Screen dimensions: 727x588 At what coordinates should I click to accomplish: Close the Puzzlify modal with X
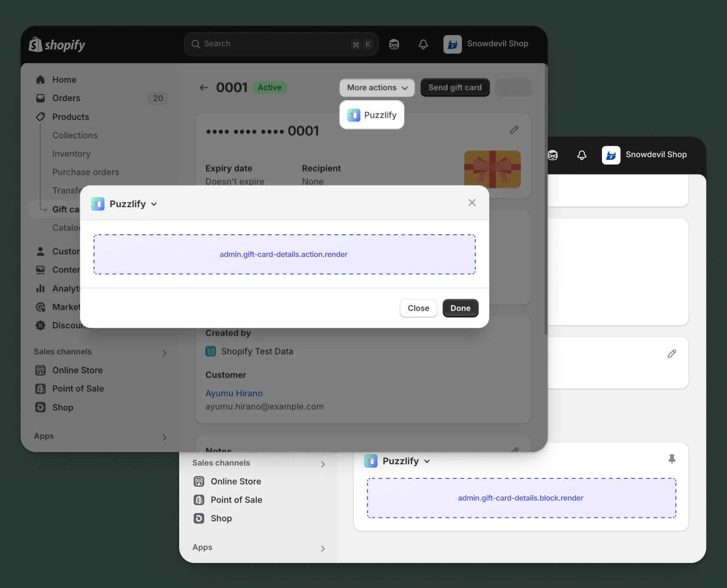[472, 202]
